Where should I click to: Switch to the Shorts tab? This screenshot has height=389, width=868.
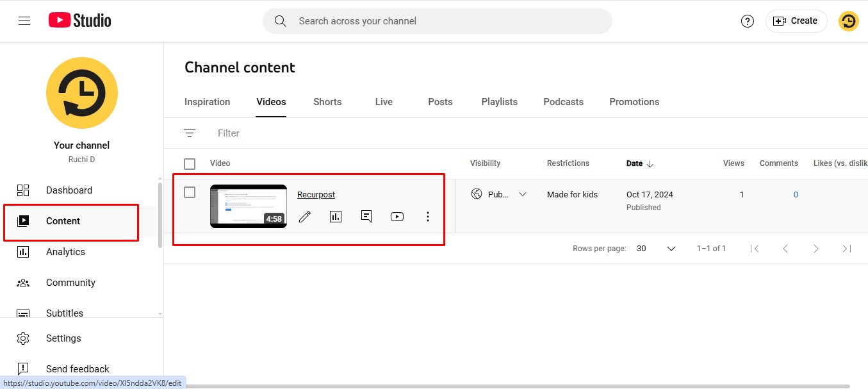(x=327, y=101)
